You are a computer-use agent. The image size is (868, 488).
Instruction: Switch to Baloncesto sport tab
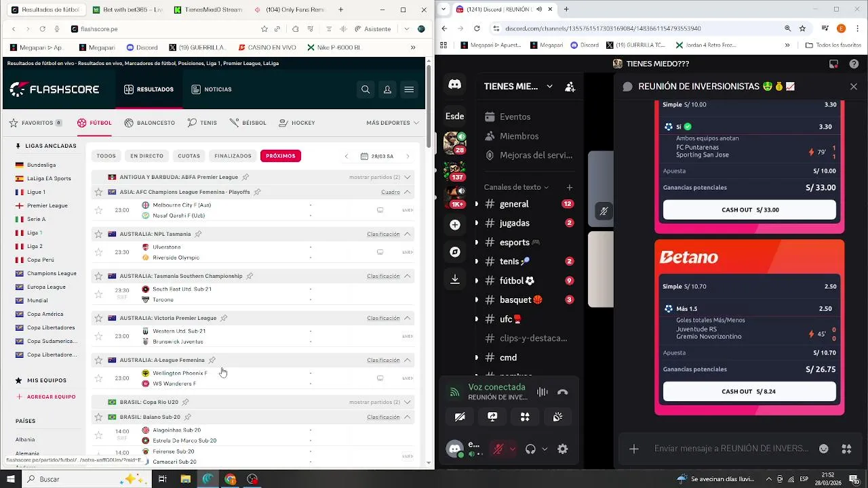pyautogui.click(x=149, y=123)
